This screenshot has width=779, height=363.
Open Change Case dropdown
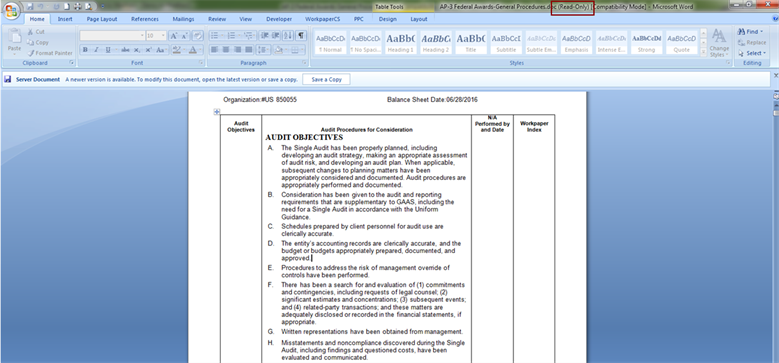[161, 50]
